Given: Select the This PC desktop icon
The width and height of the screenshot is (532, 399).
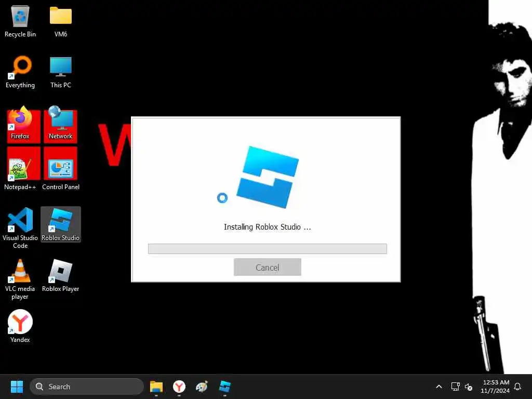Looking at the screenshot, I should (61, 72).
